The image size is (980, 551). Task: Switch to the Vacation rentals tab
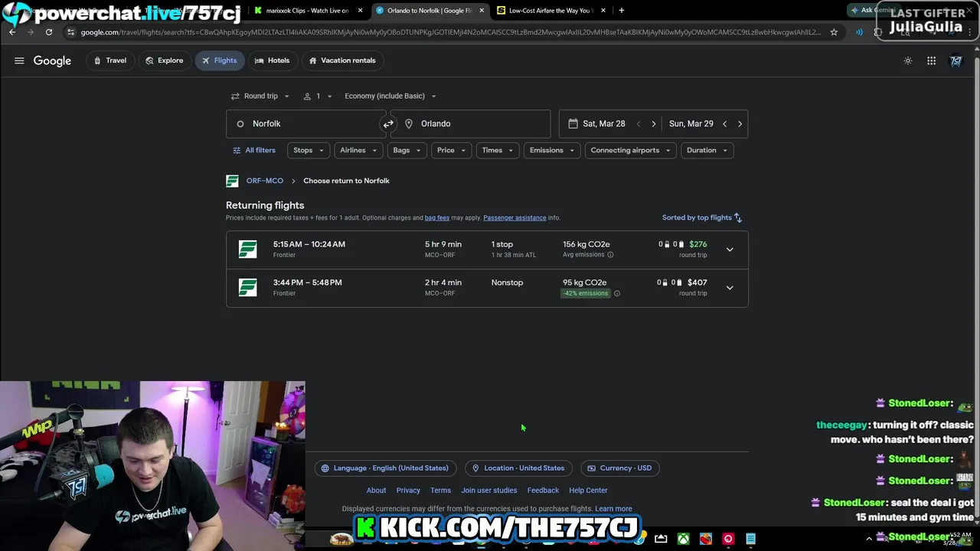342,60
